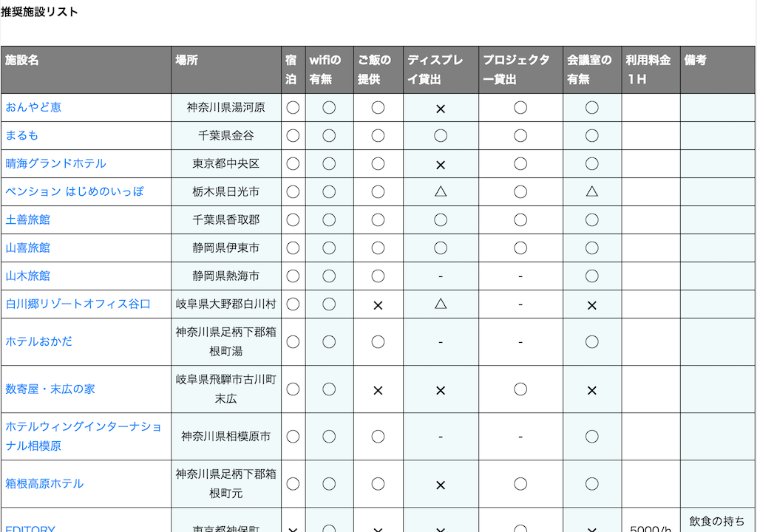Screen dimensions: 757x532
Task: Click the wifi ○ mark for 晴海グランドホテル
Action: [x=329, y=163]
